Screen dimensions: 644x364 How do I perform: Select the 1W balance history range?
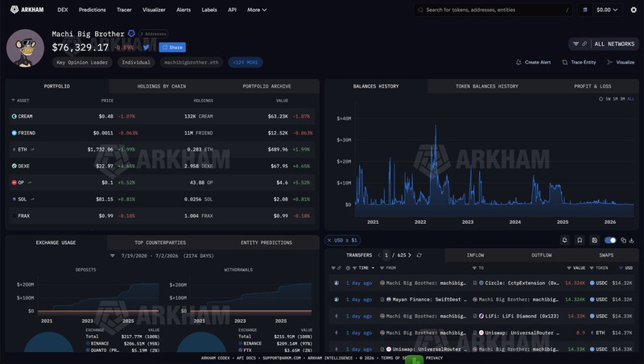click(609, 99)
